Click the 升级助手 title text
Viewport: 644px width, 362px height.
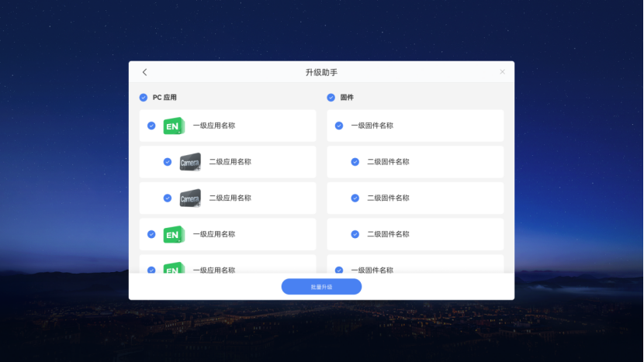pos(321,72)
